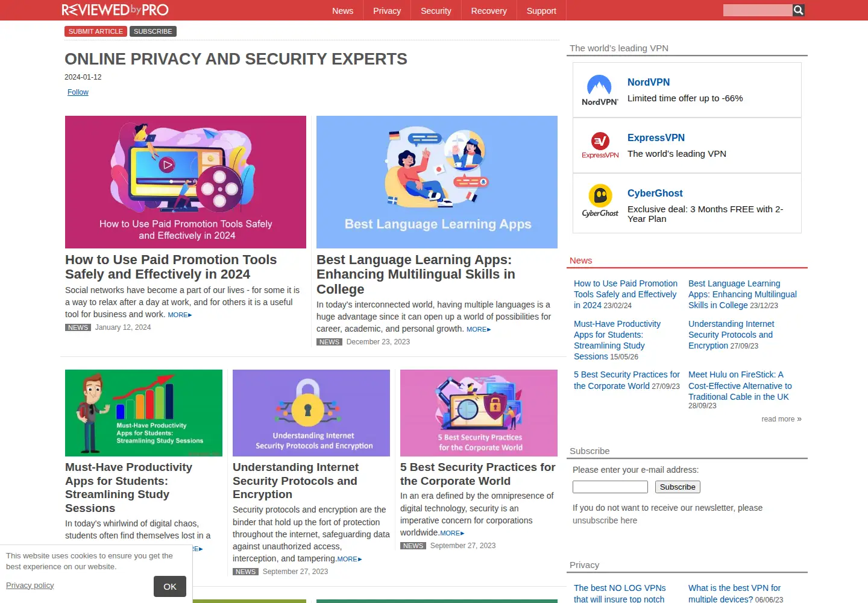Open sidebar link 5 Best Security Practices

627,380
